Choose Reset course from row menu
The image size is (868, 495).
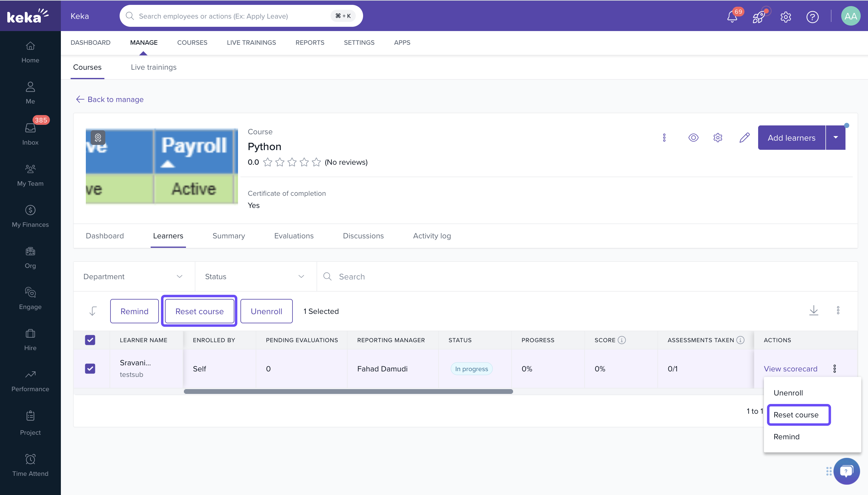click(796, 415)
